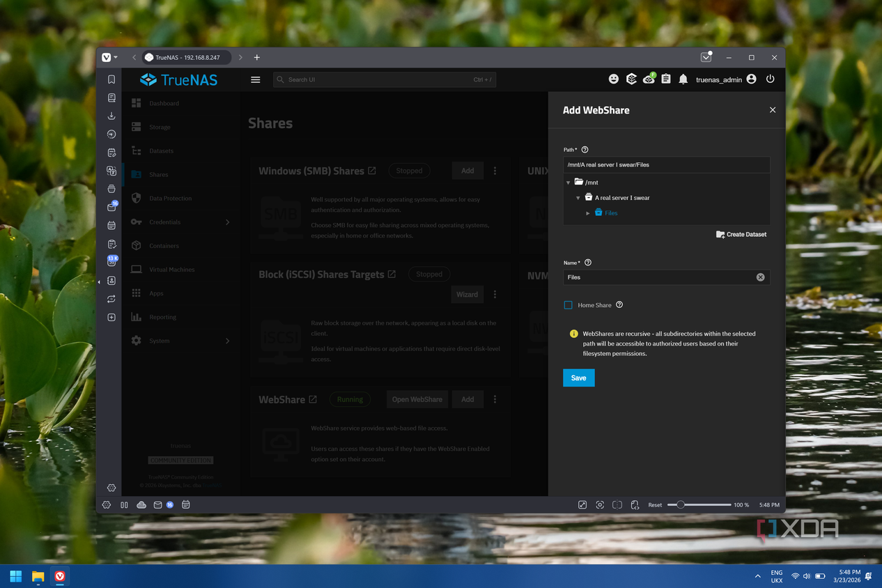Open the Mail panel with 16 badge
Viewport: 882px width, 588px height.
coord(111,207)
